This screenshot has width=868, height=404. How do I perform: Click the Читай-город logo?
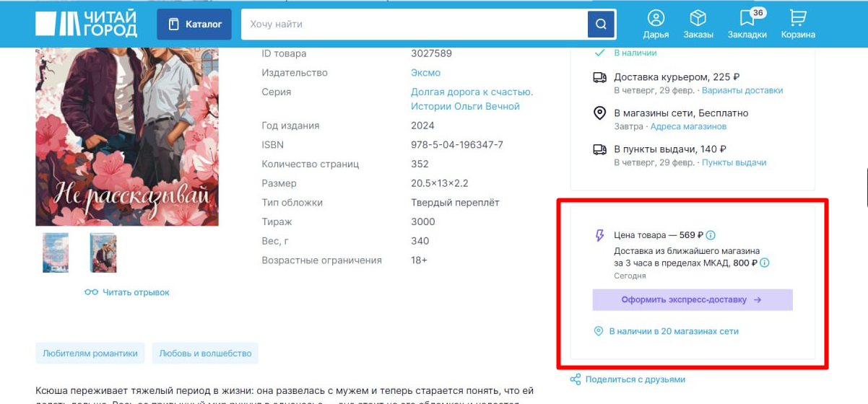point(86,24)
